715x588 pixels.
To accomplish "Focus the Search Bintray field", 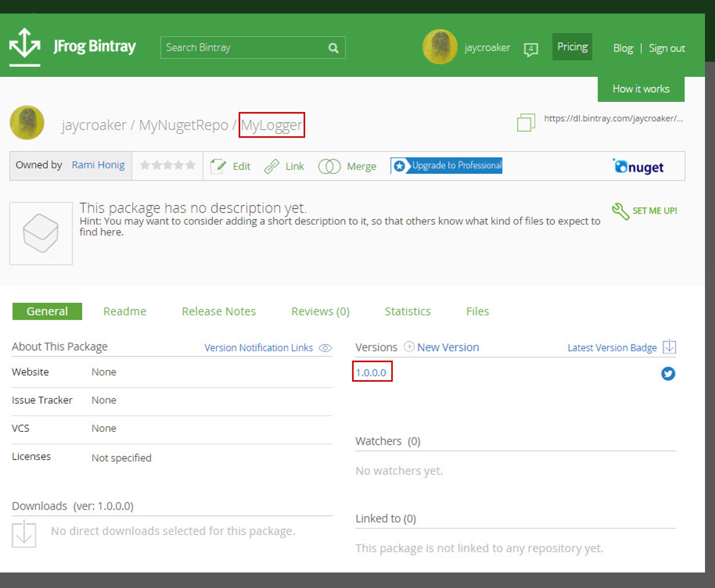I will coord(253,48).
